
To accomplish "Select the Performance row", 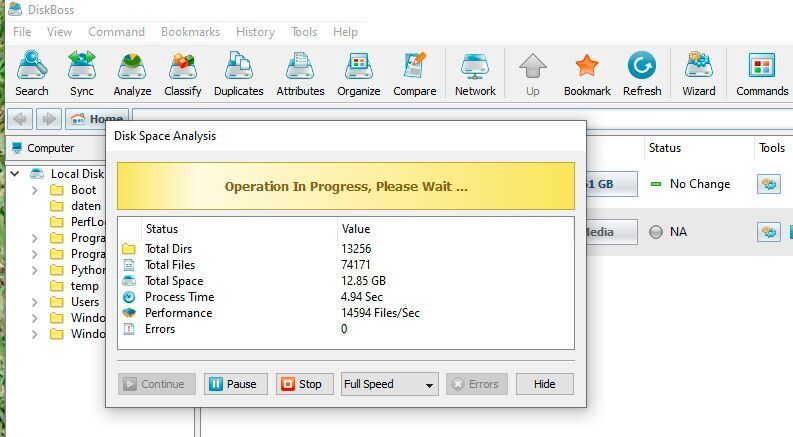I will click(346, 313).
